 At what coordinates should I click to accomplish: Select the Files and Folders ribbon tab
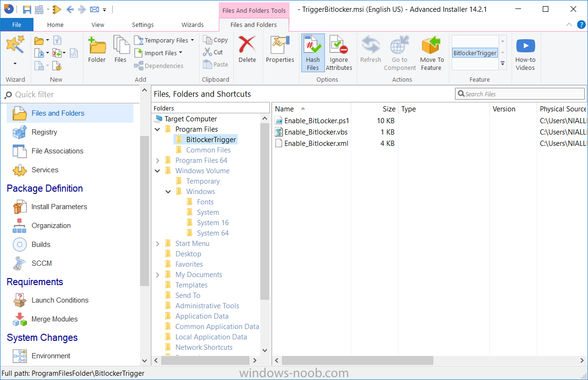254,25
